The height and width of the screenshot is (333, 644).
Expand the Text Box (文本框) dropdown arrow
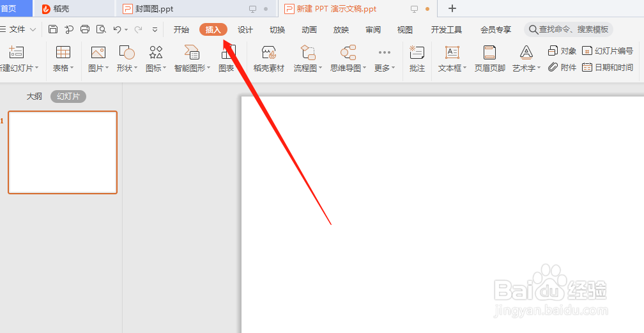pos(464,68)
